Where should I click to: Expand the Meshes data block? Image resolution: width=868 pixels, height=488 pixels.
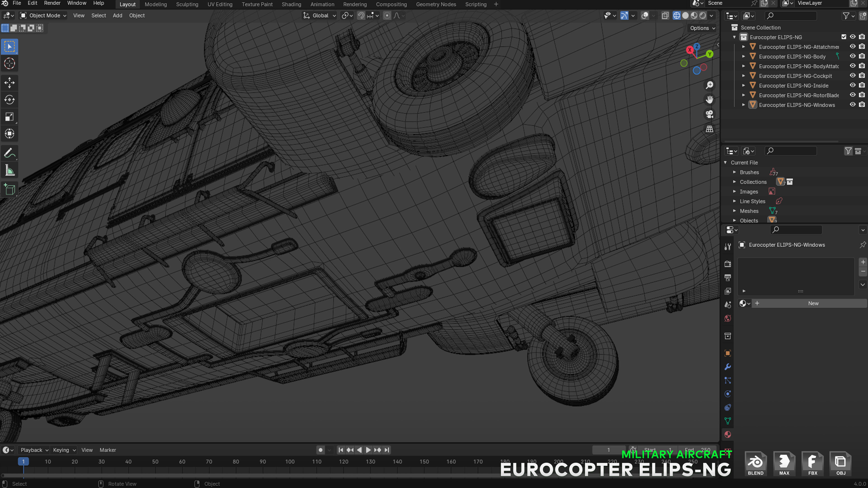(735, 211)
